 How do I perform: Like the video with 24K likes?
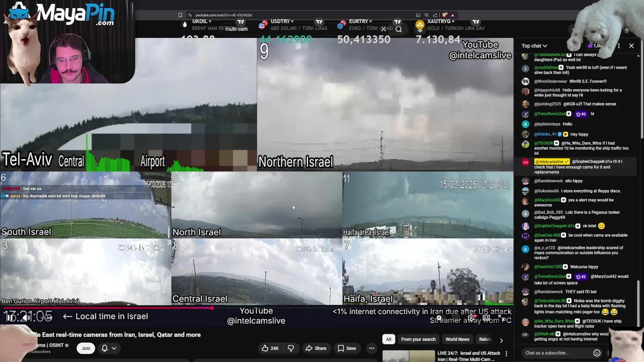tap(270, 348)
